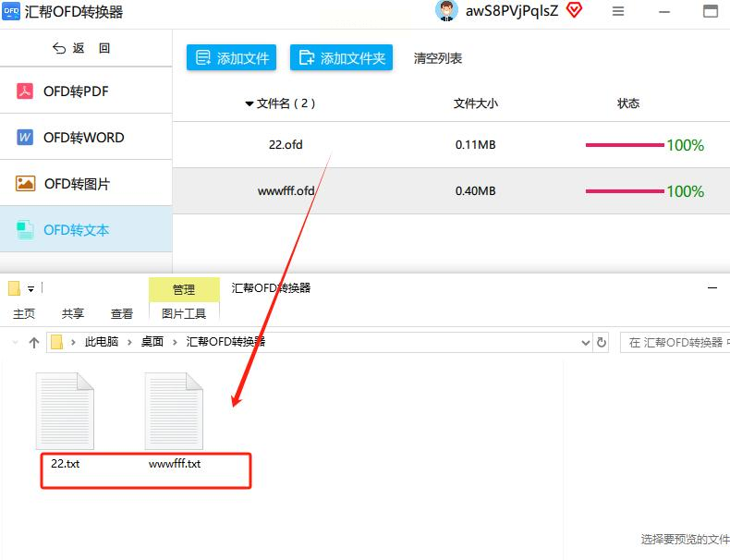Click the 100% status of wwwfff.ofd
This screenshot has height=560, width=730.
point(686,191)
